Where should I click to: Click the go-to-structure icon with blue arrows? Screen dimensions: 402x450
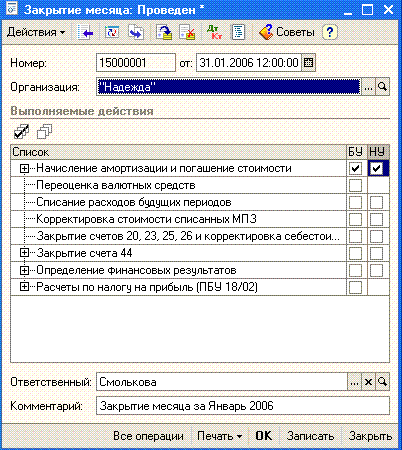136,32
